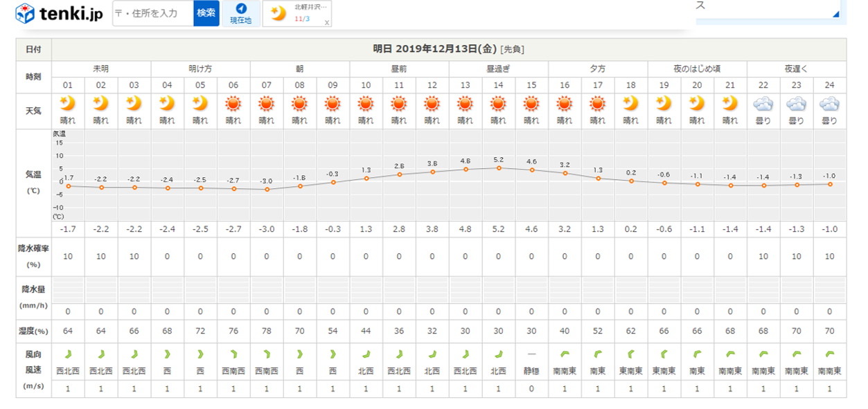Click the 09時 sun weather icon
The image size is (868, 409).
[333, 104]
